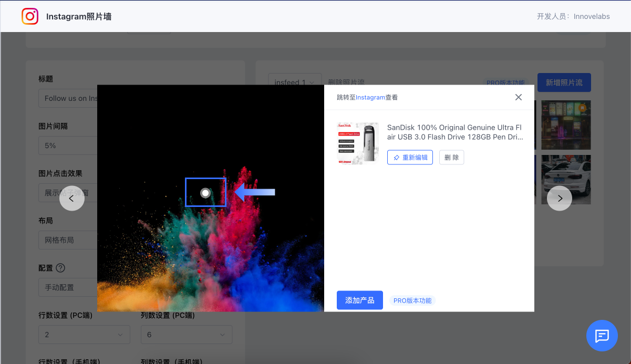
Task: Click the SanDisk flash drive product image
Action: click(357, 143)
